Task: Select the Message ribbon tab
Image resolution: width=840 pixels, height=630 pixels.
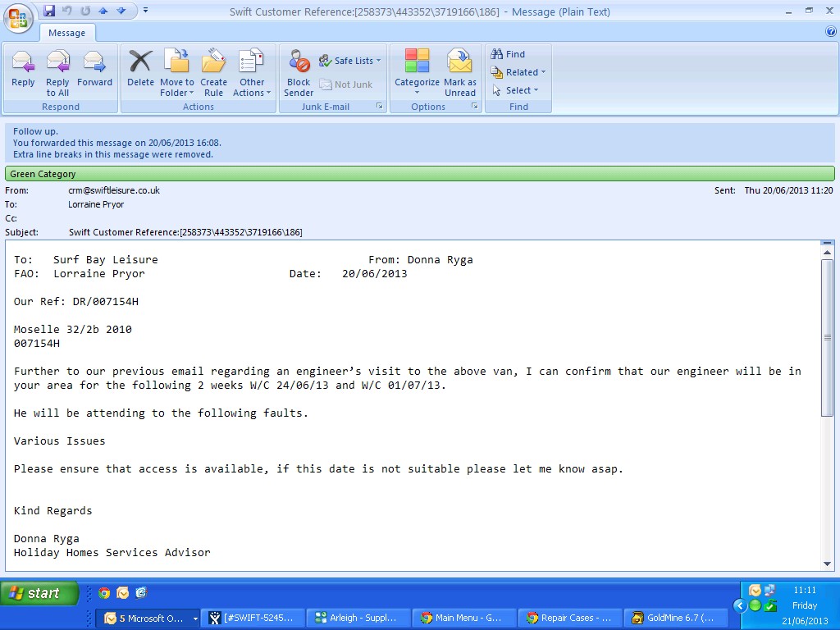Action: [x=67, y=33]
